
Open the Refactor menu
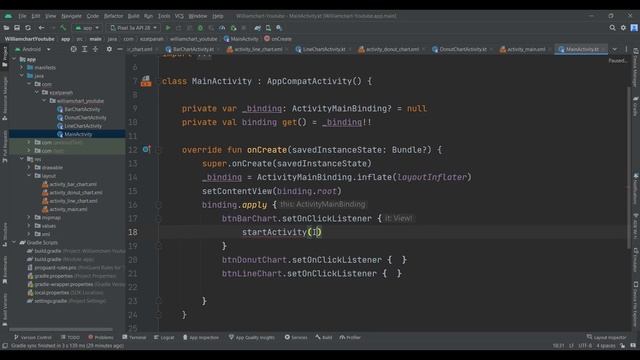113,16
